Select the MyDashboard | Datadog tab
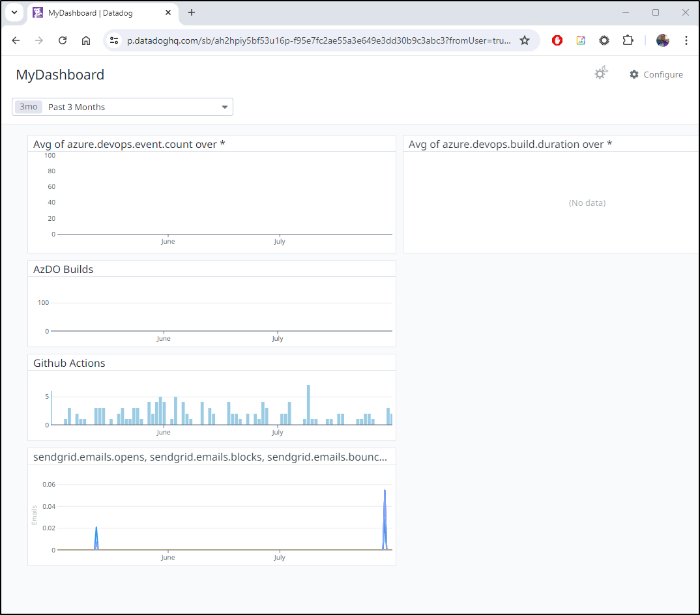Viewport: 700px width, 615px height. (103, 13)
